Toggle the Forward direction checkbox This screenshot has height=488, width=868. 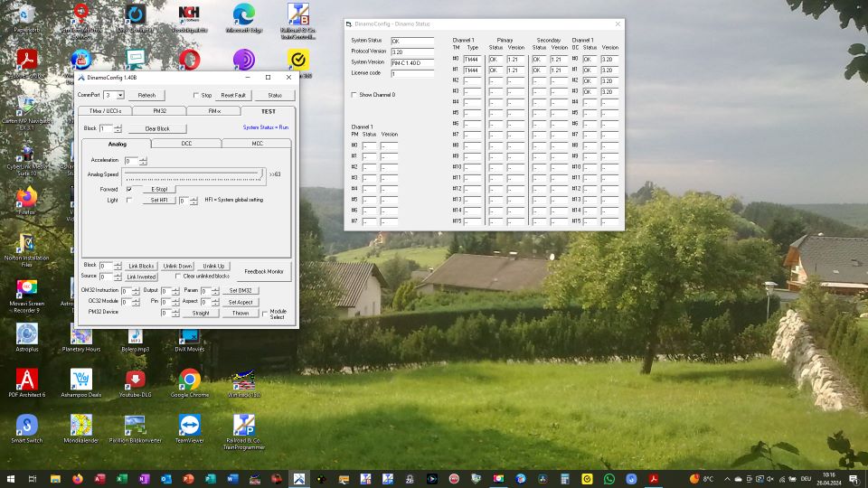(x=129, y=189)
